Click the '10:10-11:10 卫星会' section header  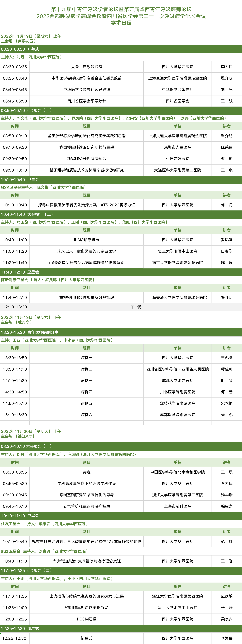pos(121,516)
